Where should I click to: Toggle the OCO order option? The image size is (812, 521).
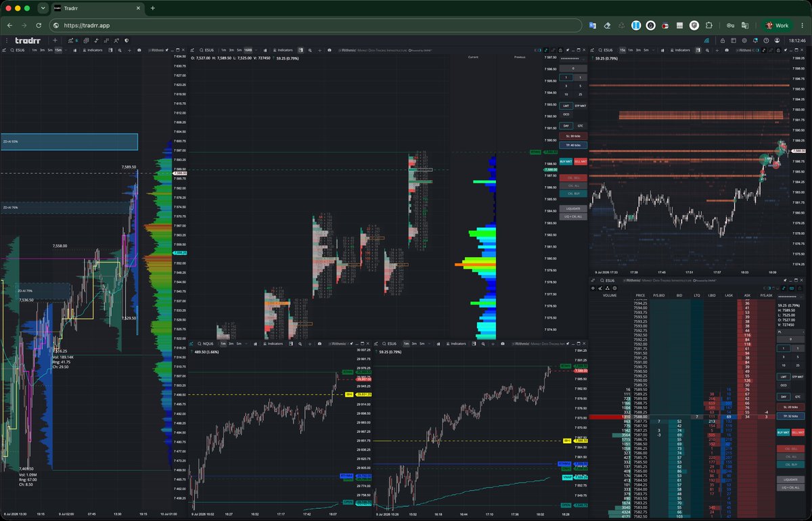pos(566,114)
